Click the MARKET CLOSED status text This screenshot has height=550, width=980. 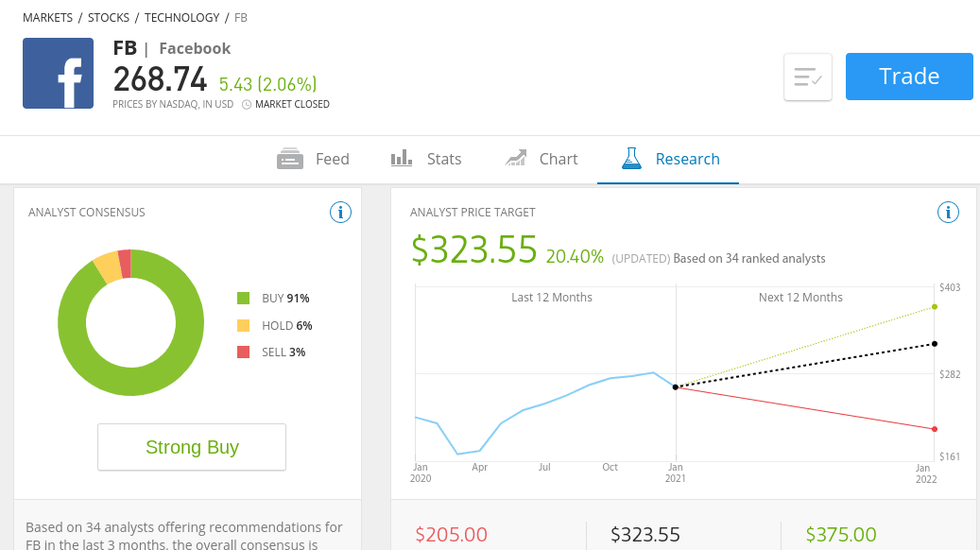292,104
